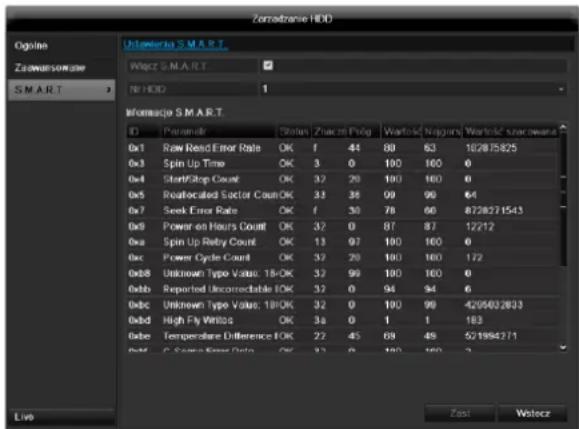Toggle the Włącz S.M.A.R.T. checkbox
This screenshot has width=579, height=429.
pos(268,66)
